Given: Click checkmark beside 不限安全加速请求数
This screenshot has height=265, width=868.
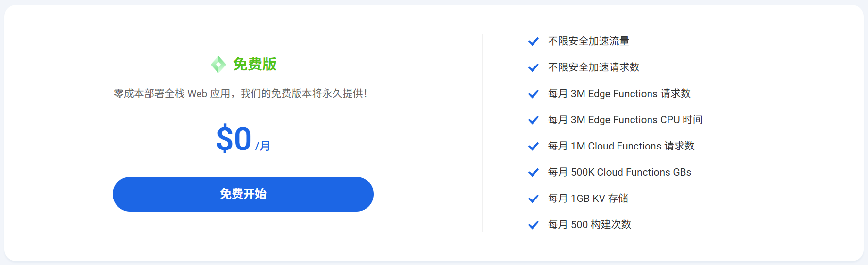Looking at the screenshot, I should [x=533, y=68].
